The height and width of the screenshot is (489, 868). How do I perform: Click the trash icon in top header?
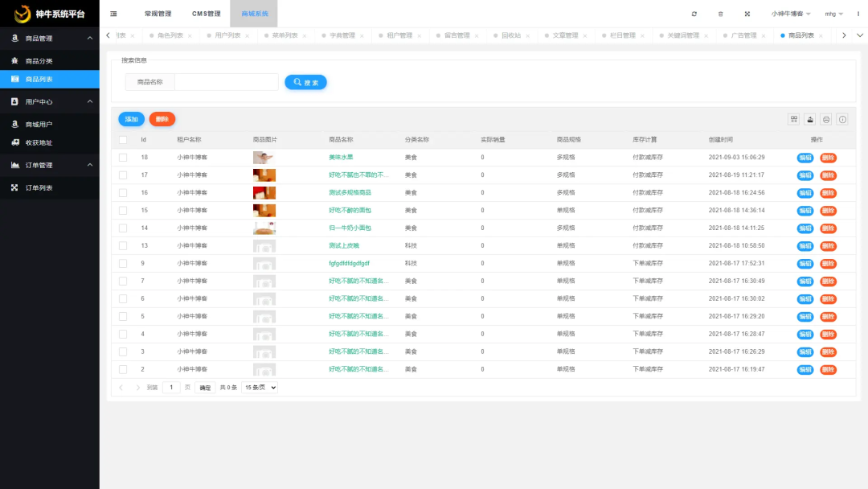coord(720,14)
